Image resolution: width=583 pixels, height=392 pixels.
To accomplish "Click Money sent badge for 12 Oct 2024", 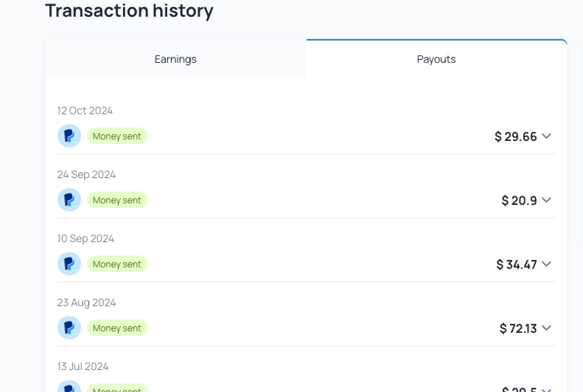I will [117, 136].
